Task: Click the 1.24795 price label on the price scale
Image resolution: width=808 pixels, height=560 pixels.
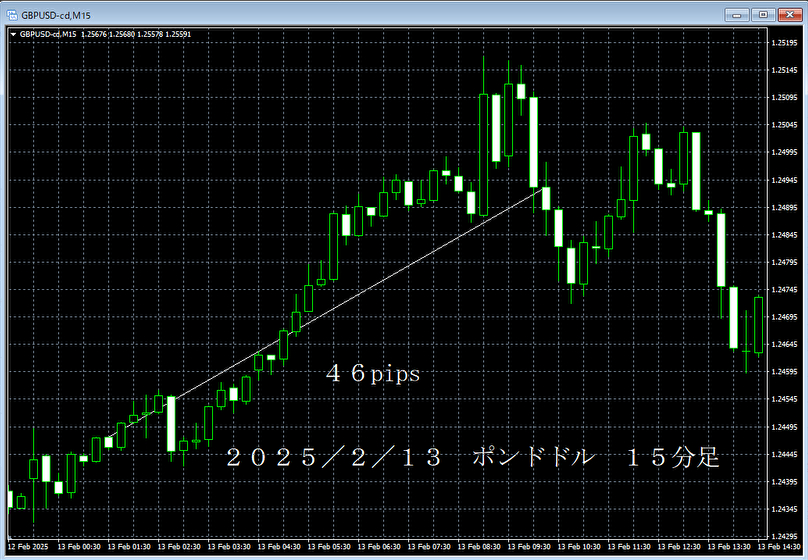Action: 784,262
